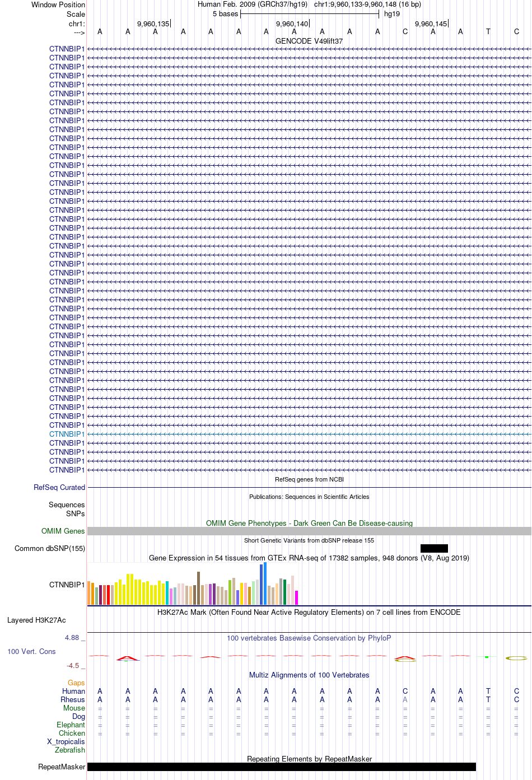Click Multiz Alignments of 100 Vertebrates title
532x780 pixels.
point(309,675)
